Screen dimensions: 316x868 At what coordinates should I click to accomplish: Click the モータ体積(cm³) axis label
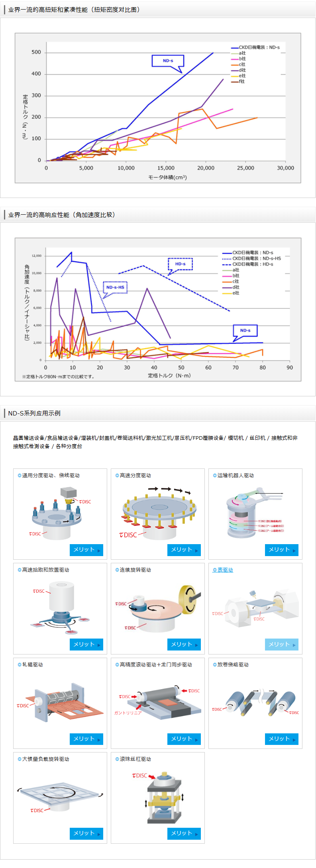point(167,177)
